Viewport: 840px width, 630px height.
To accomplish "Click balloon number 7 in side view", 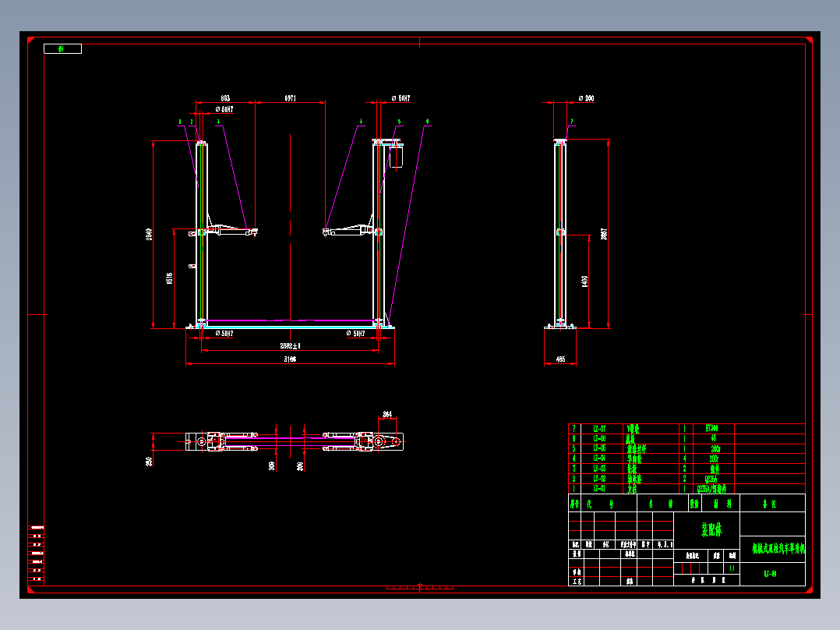I will coord(572,122).
